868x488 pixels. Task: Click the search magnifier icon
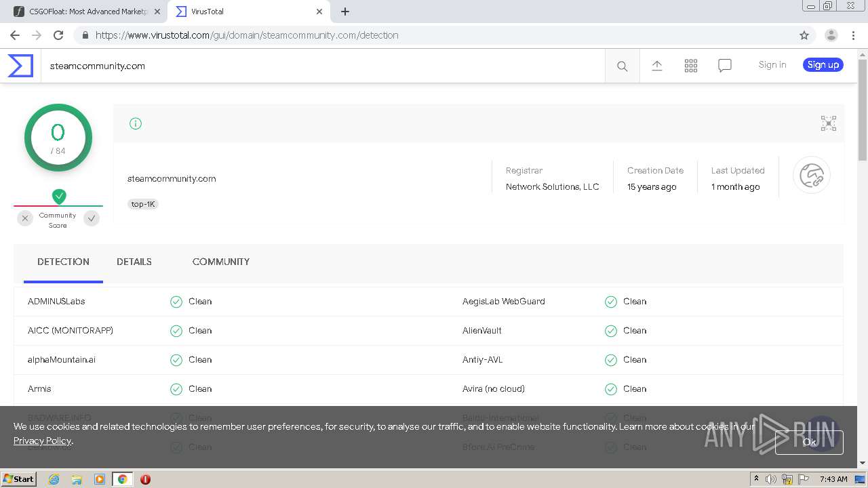click(622, 66)
